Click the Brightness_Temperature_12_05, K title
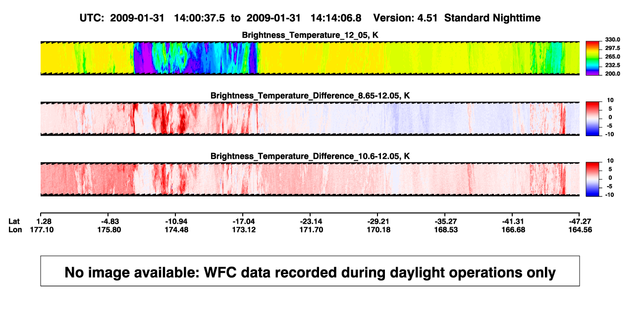Image resolution: width=644 pixels, height=330 pixels. pos(310,35)
